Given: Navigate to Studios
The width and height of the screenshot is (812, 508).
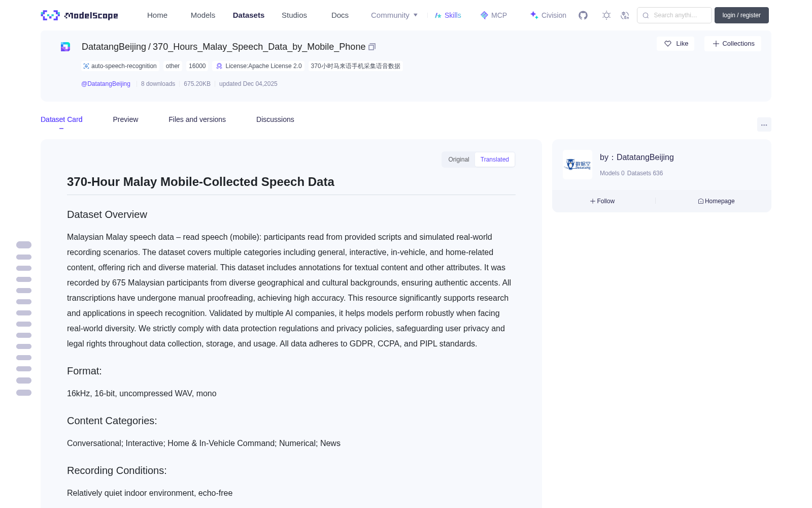Looking at the screenshot, I should 294,15.
